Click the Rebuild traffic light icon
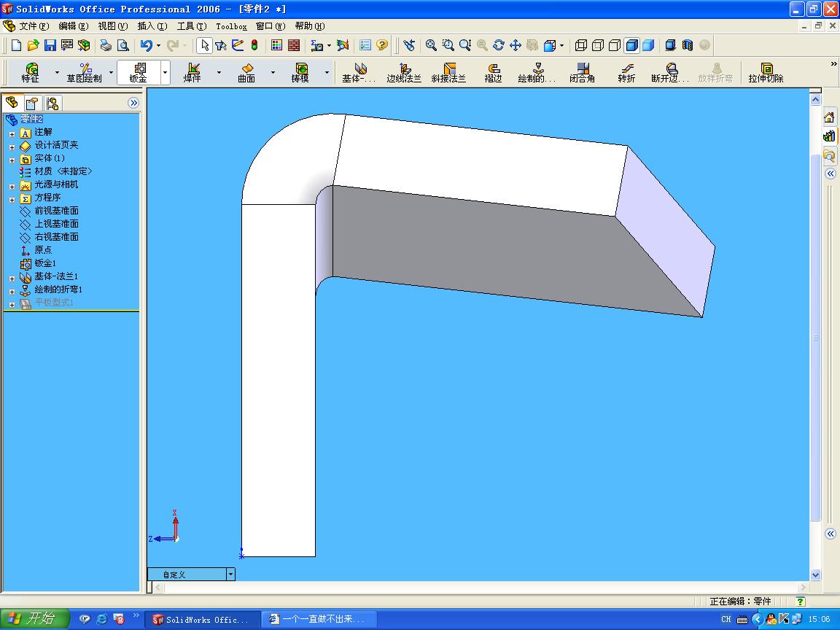840x630 pixels. click(x=254, y=45)
